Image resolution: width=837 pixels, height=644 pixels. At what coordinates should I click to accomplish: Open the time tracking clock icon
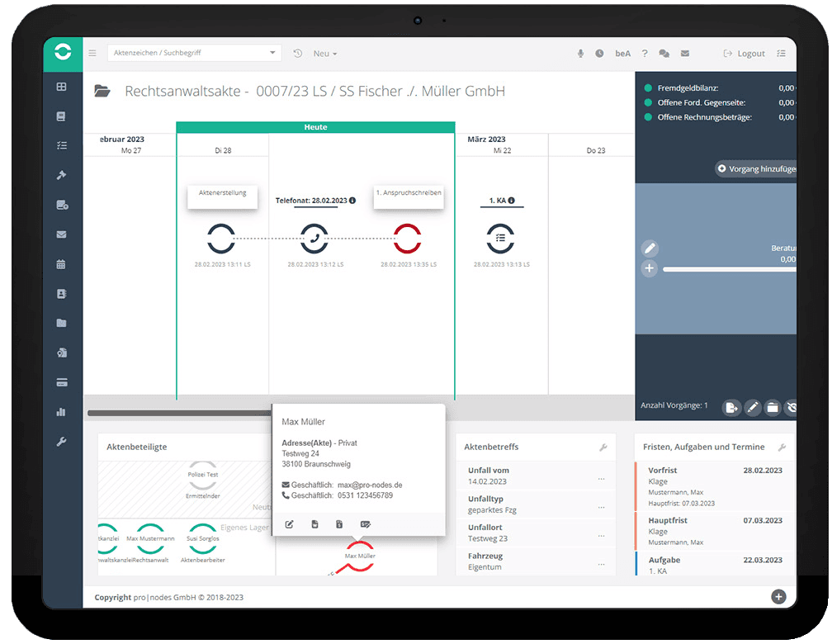pos(599,54)
